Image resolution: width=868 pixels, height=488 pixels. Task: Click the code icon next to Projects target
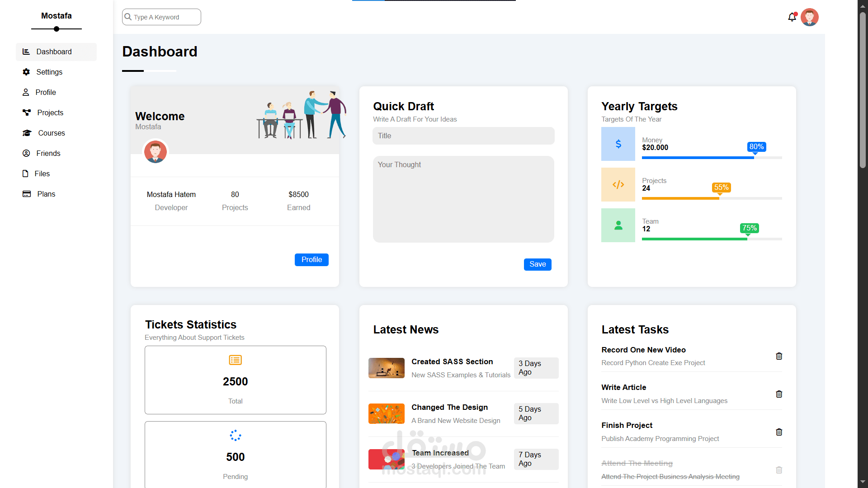click(x=618, y=184)
